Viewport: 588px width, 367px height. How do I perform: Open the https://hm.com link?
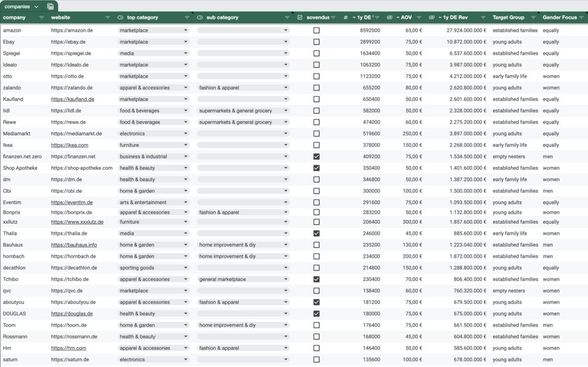(x=68, y=348)
